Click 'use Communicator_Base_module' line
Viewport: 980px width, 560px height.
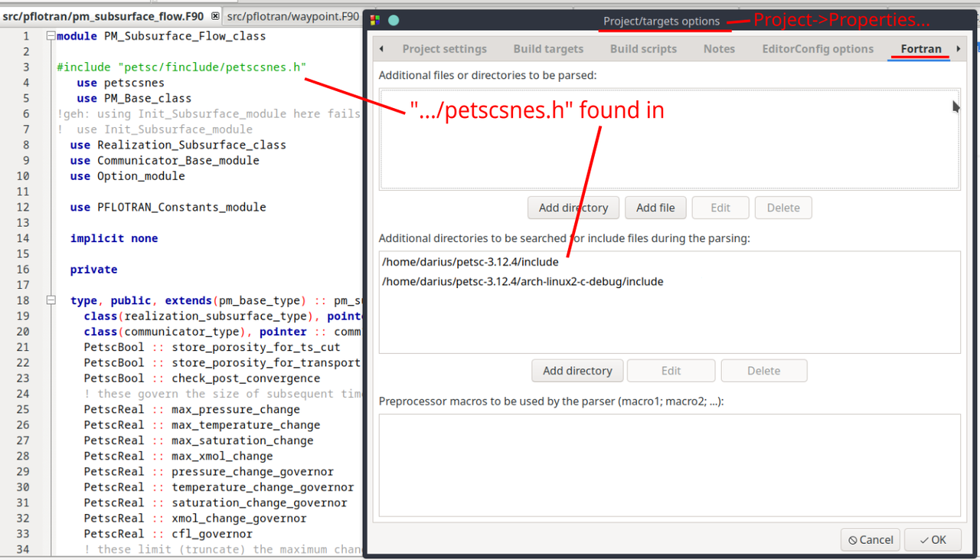[165, 160]
